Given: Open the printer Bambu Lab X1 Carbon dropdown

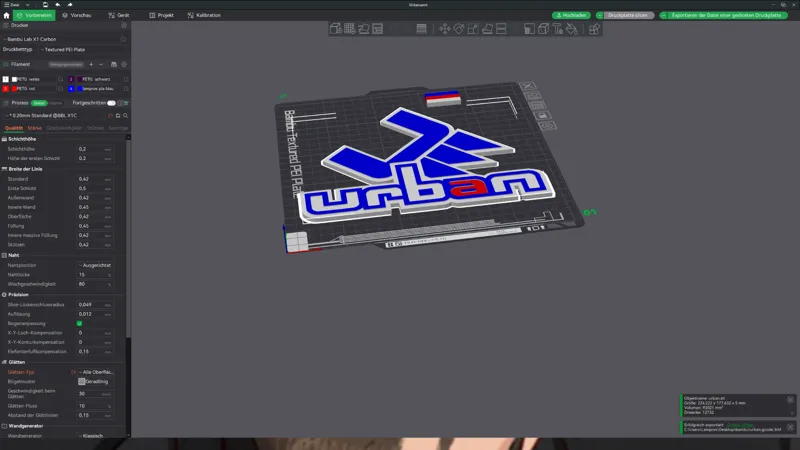Looking at the screenshot, I should (x=60, y=39).
